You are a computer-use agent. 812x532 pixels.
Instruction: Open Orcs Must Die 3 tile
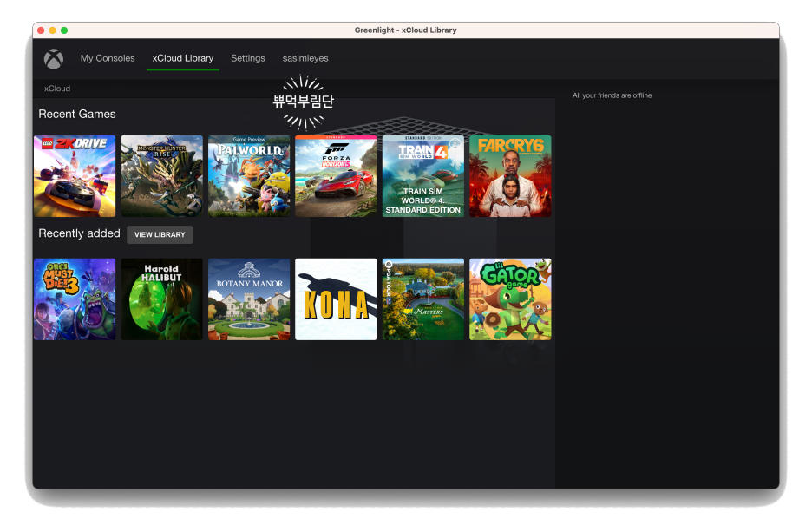click(x=75, y=299)
